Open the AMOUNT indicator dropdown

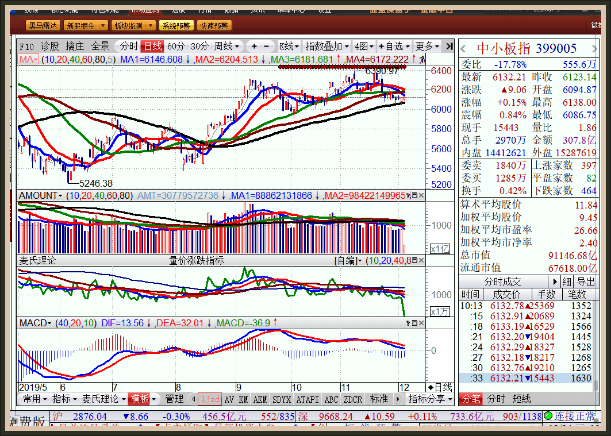click(41, 195)
